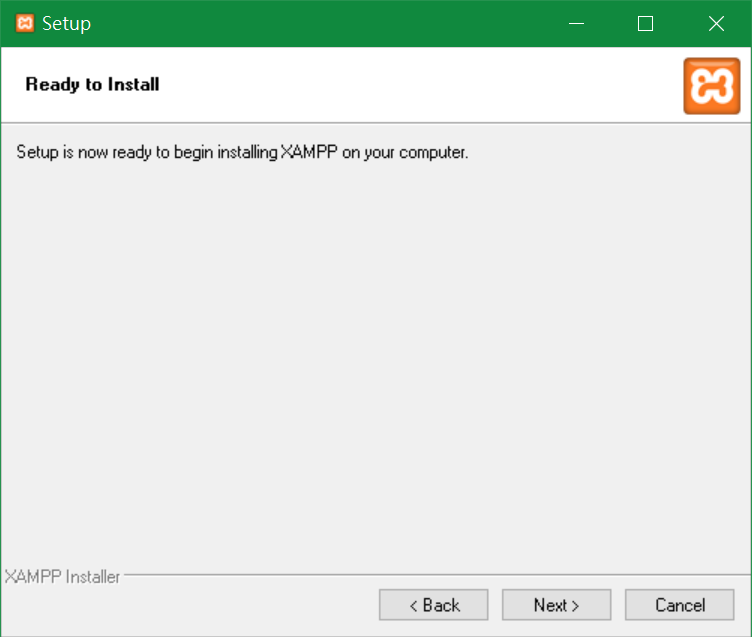The width and height of the screenshot is (752, 637).
Task: Click the 'Setup is now ready' message text
Action: coord(242,152)
